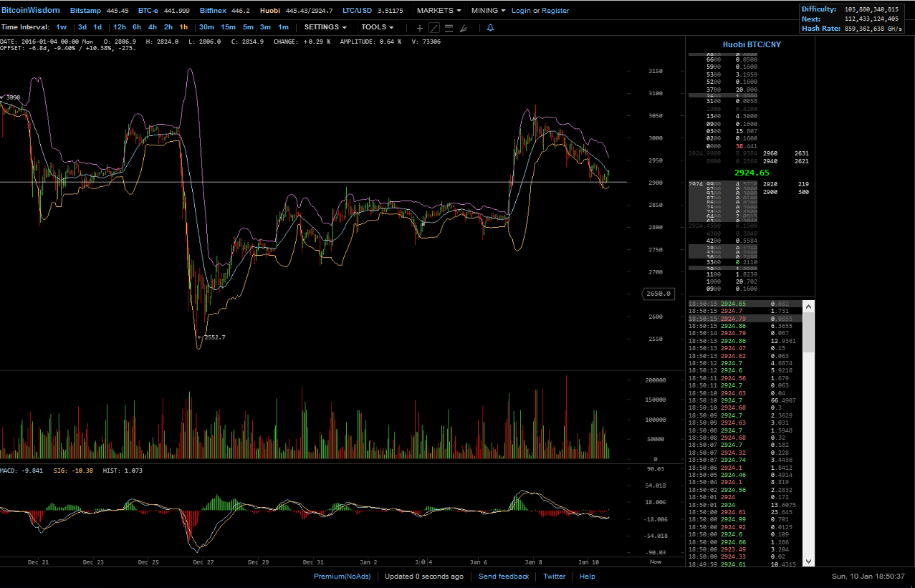Click the trade list scroll down arrow
The width and height of the screenshot is (915, 588).
click(x=809, y=562)
